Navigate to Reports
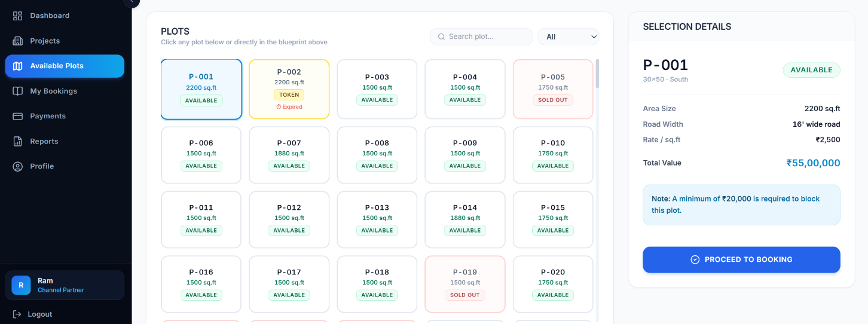 point(65,141)
